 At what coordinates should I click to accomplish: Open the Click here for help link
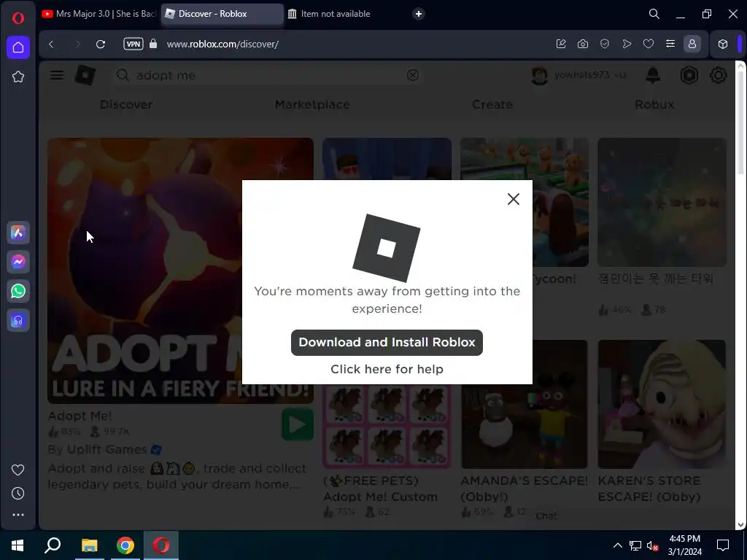point(387,369)
